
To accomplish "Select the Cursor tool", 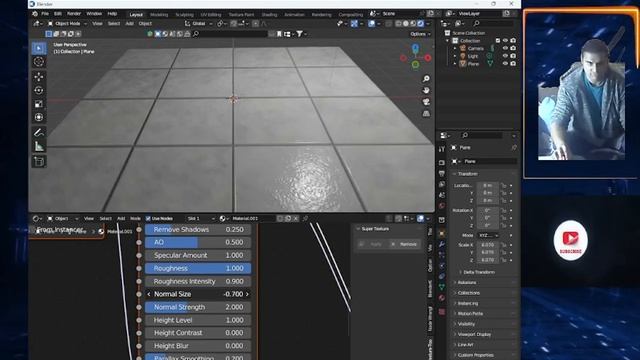I will coord(39,62).
